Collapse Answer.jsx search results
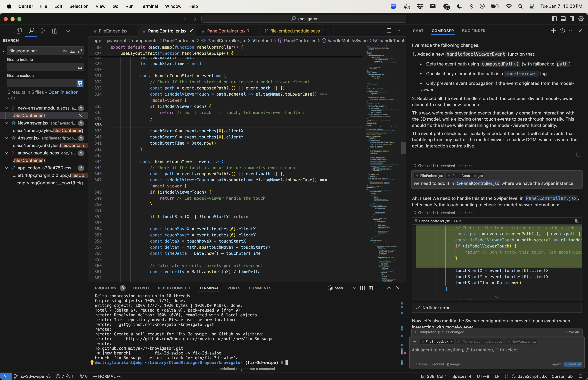 coord(7,138)
